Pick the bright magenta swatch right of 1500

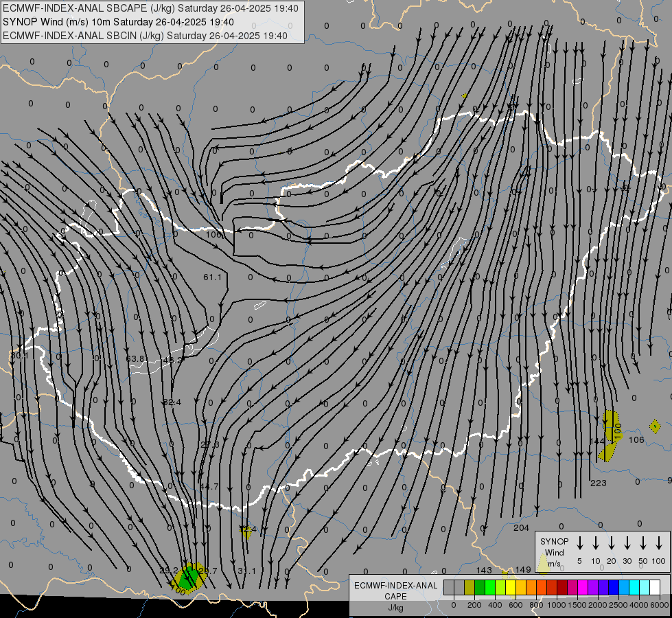tap(583, 588)
